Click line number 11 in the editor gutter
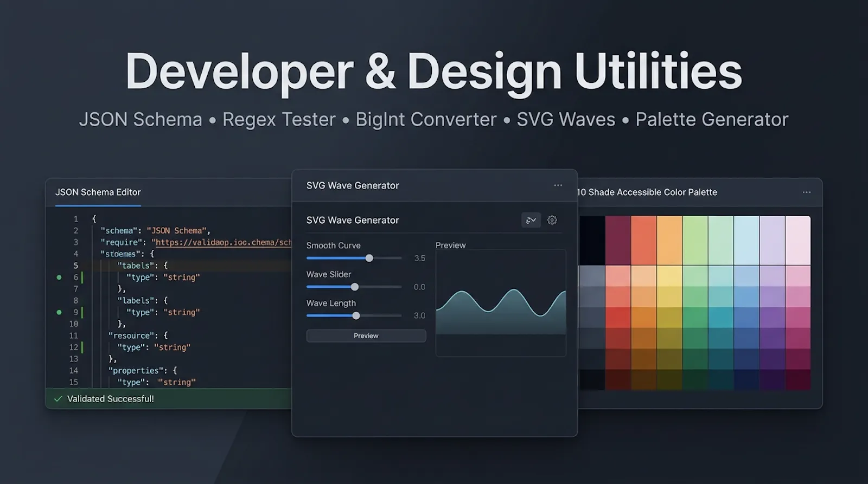Screen dimensions: 868x484 [x=74, y=335]
